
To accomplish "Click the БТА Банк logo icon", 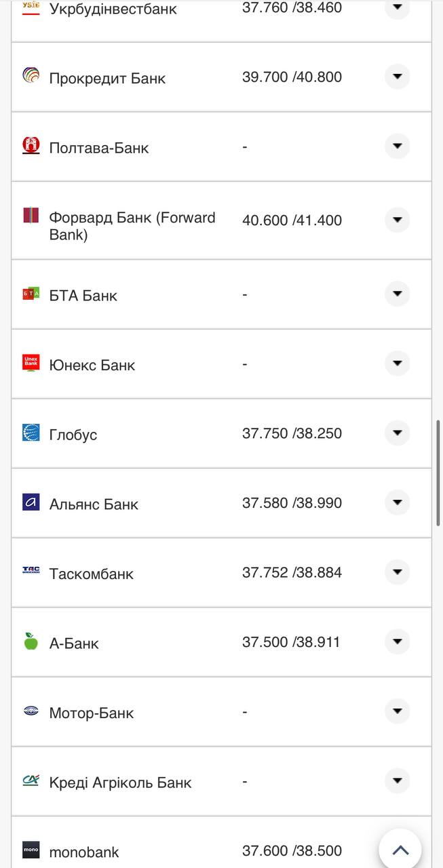I will click(x=31, y=294).
